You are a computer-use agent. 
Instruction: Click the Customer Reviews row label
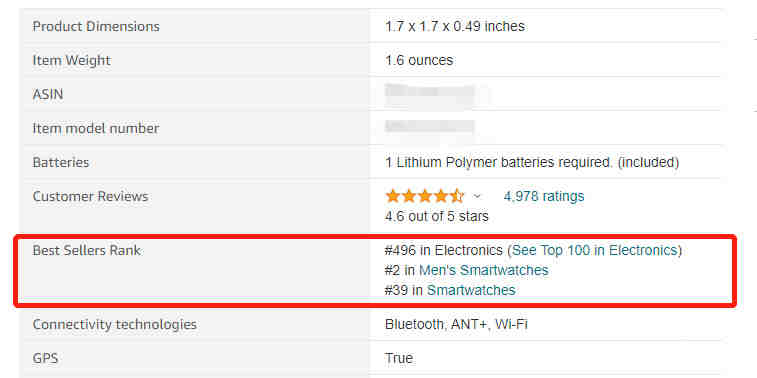click(x=90, y=196)
